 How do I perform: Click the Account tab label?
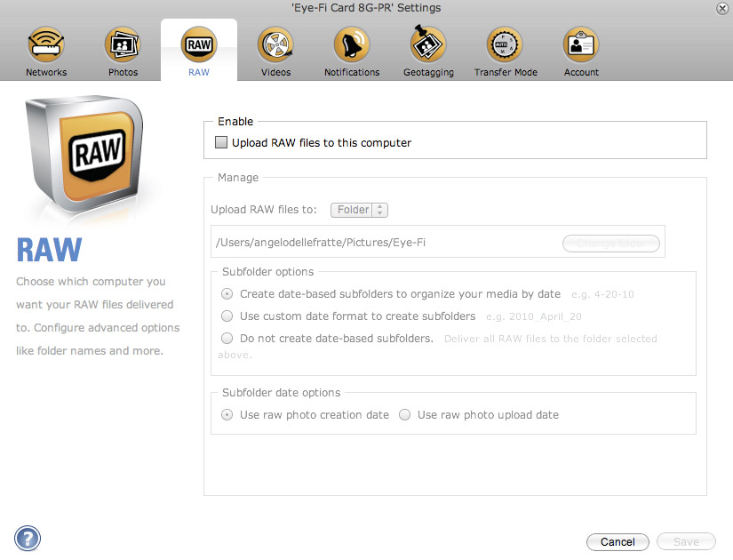tap(581, 72)
